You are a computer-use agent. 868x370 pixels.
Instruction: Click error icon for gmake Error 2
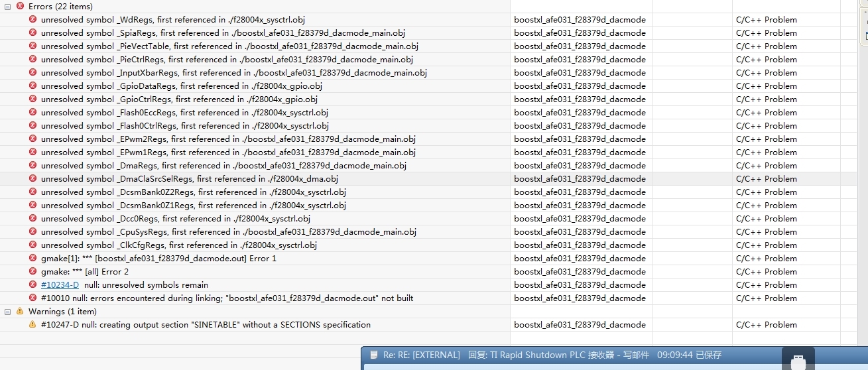tap(32, 271)
